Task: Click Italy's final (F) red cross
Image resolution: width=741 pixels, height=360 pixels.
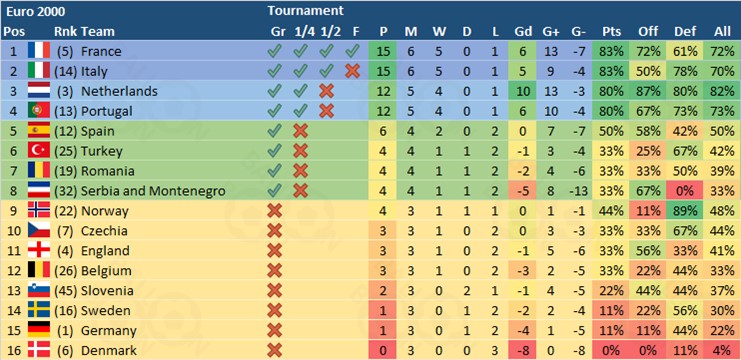Action: point(352,71)
